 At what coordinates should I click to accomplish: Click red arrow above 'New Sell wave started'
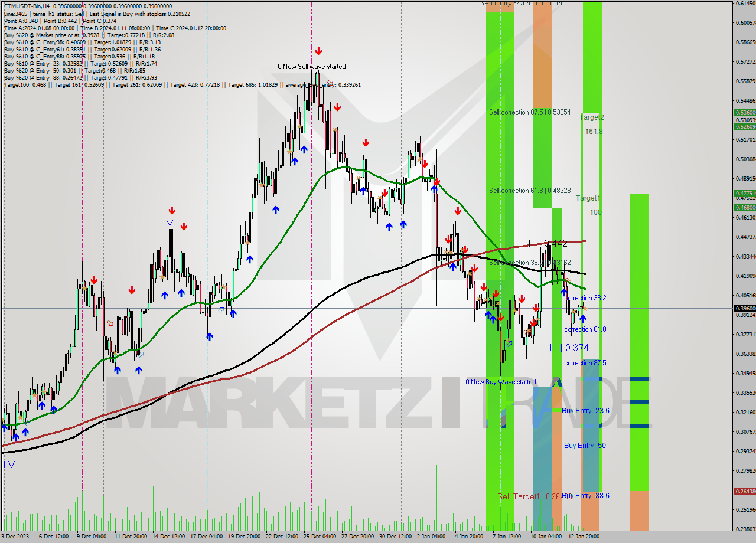(x=318, y=51)
